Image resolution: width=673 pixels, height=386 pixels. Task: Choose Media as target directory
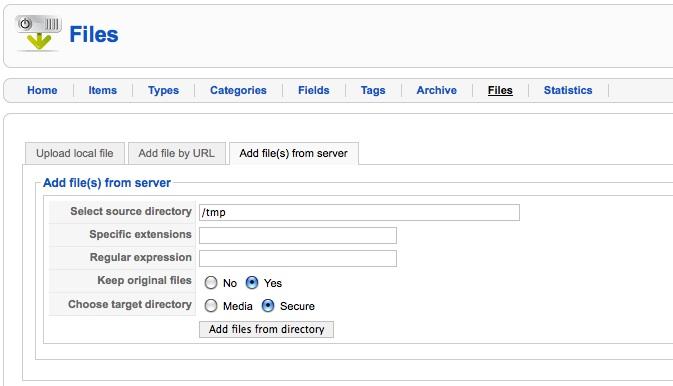point(211,306)
